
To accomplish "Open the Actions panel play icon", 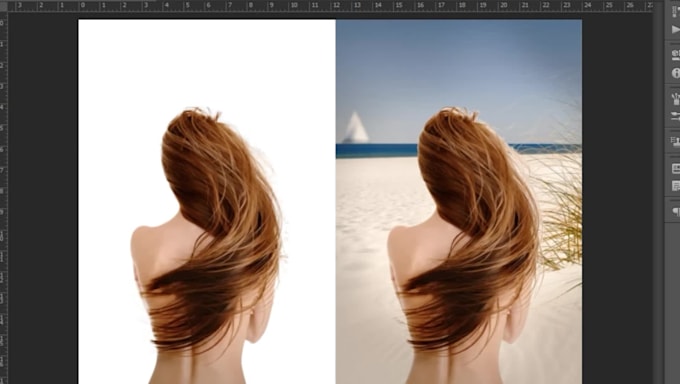I will 676,30.
